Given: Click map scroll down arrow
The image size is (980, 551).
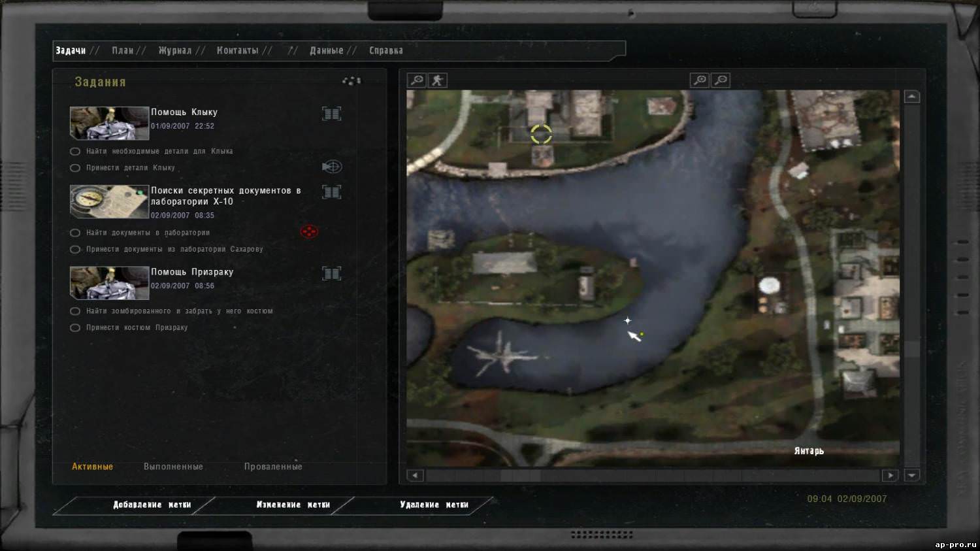Looking at the screenshot, I should 912,475.
